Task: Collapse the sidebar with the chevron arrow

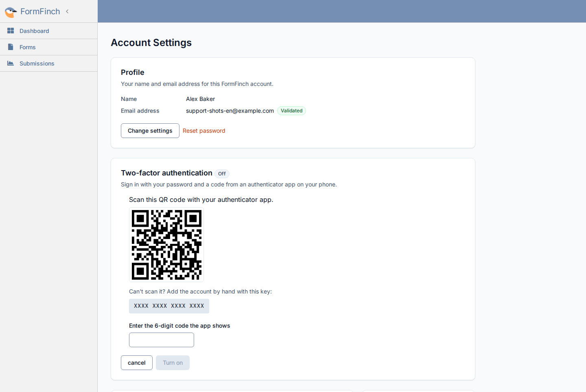Action: pyautogui.click(x=67, y=11)
